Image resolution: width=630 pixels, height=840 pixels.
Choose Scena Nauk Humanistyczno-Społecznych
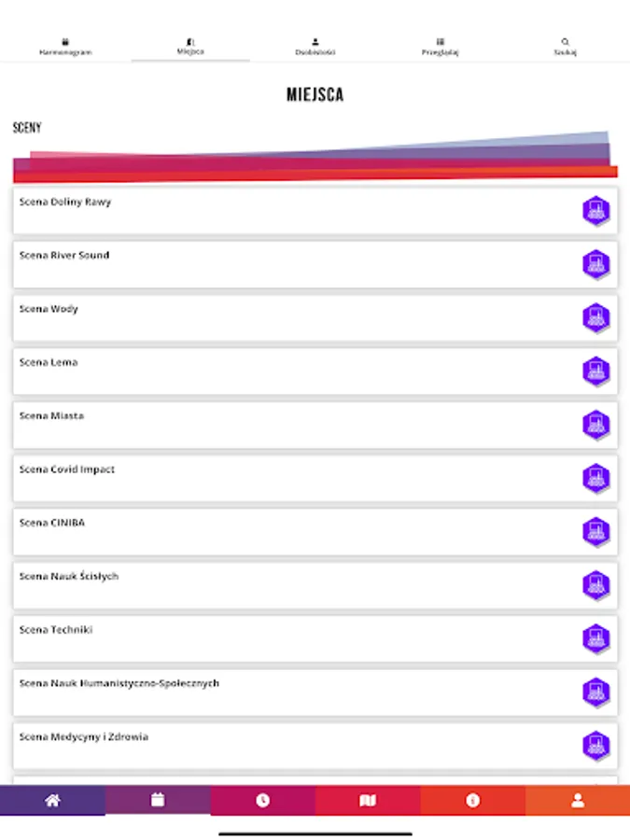280,693
